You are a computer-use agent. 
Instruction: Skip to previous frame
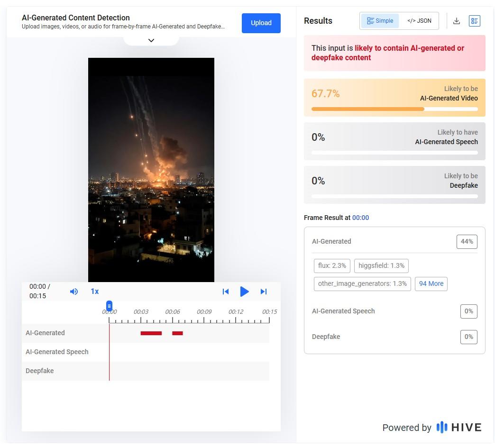[x=226, y=292]
